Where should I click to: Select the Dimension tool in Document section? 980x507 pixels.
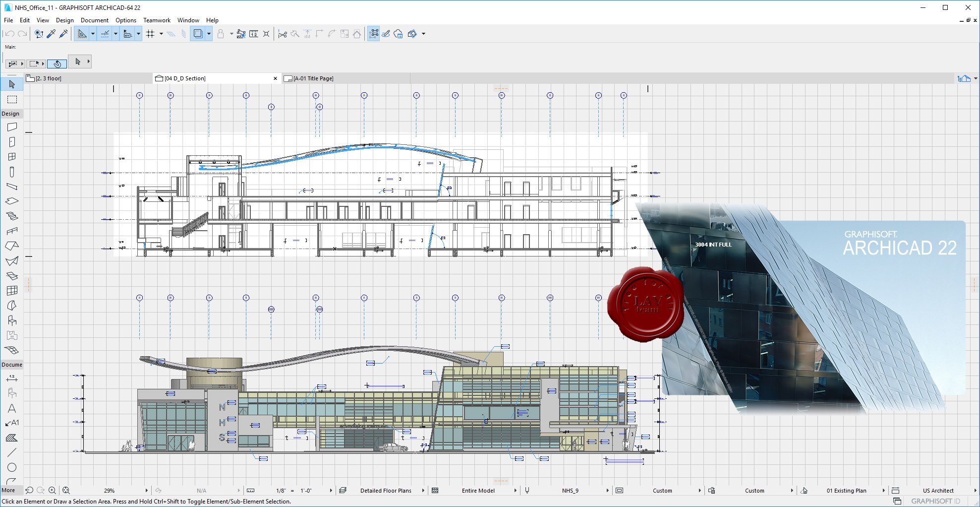click(x=12, y=379)
